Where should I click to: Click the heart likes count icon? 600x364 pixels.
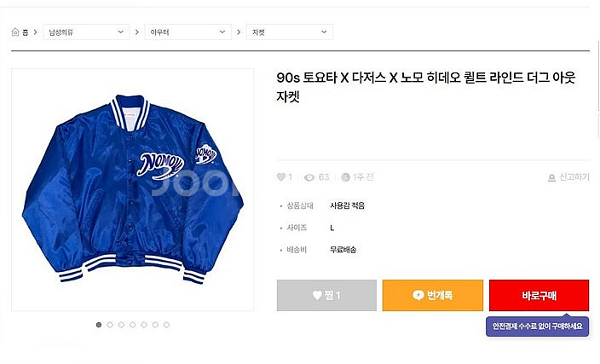pyautogui.click(x=281, y=177)
